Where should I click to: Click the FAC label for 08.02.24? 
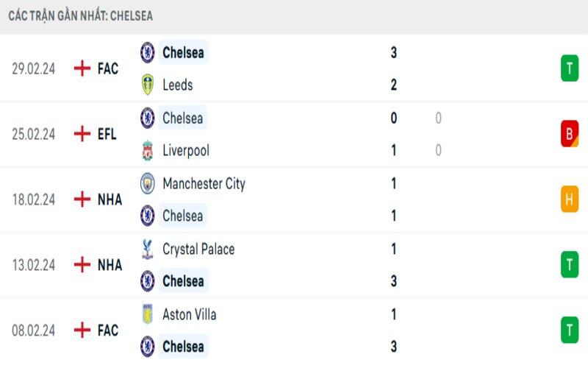(108, 330)
